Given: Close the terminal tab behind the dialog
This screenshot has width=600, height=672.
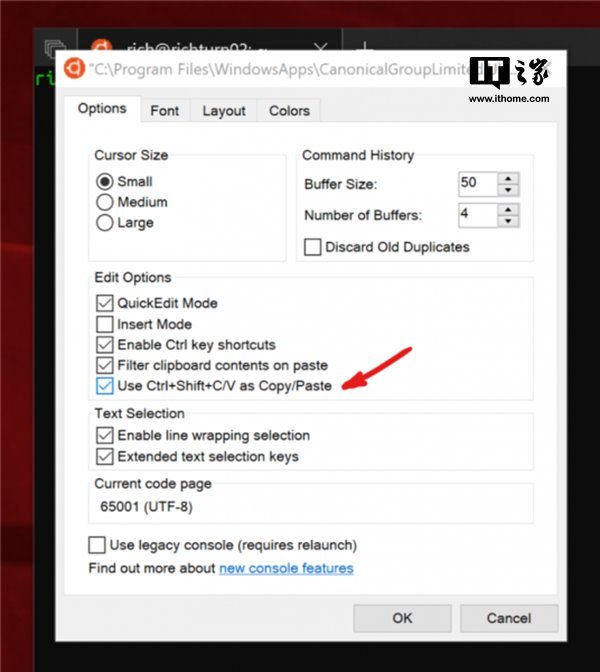Looking at the screenshot, I should tap(321, 46).
